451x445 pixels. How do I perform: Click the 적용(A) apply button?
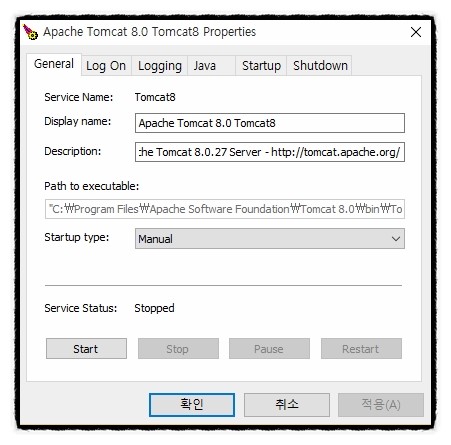point(381,405)
